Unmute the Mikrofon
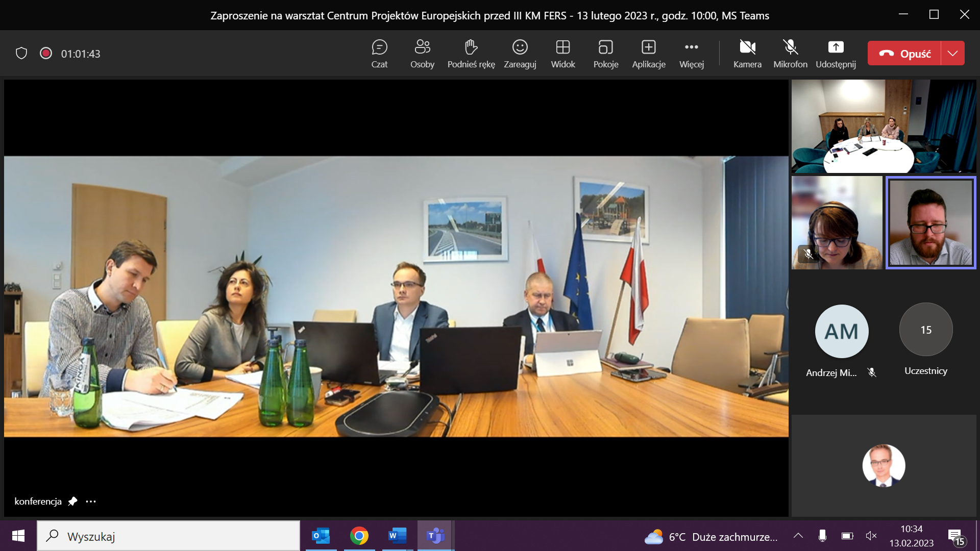The height and width of the screenshot is (551, 980). pyautogui.click(x=790, y=54)
